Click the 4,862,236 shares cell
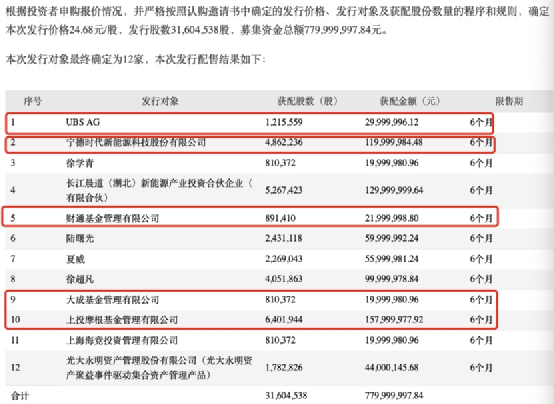 coord(284,143)
